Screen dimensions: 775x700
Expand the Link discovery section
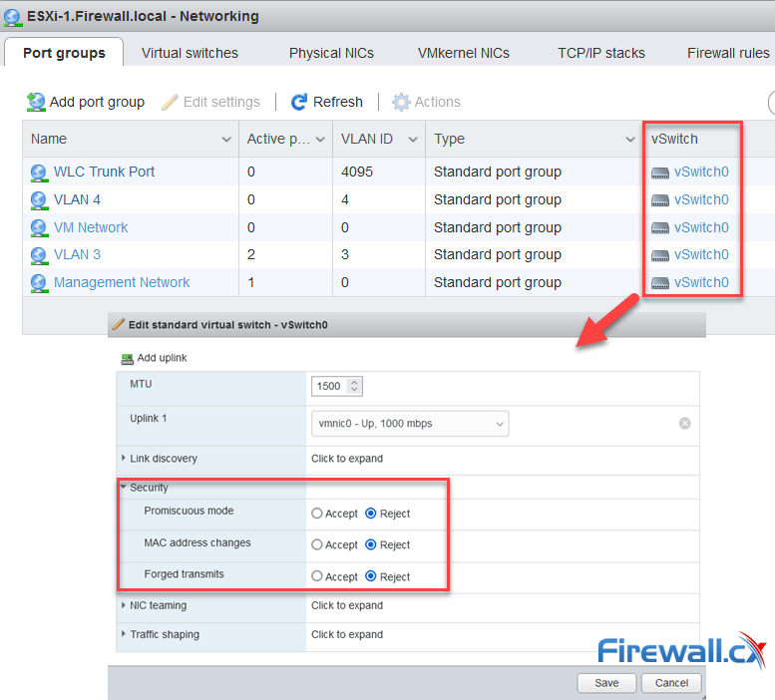coord(123,458)
